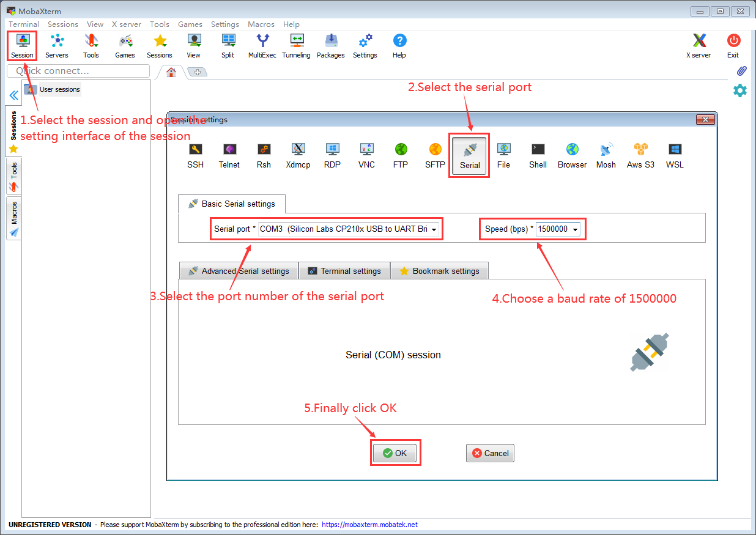Select the Split toolbar icon
The width and height of the screenshot is (756, 535).
pos(228,46)
